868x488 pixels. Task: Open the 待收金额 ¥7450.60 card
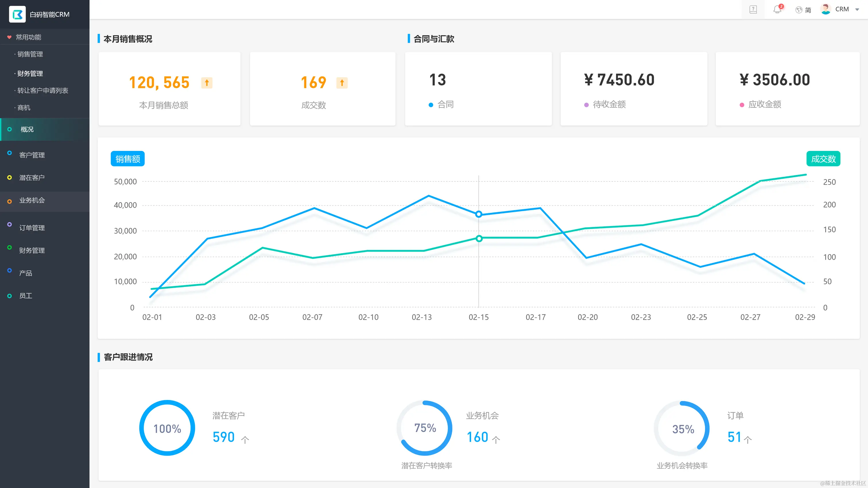(x=633, y=89)
